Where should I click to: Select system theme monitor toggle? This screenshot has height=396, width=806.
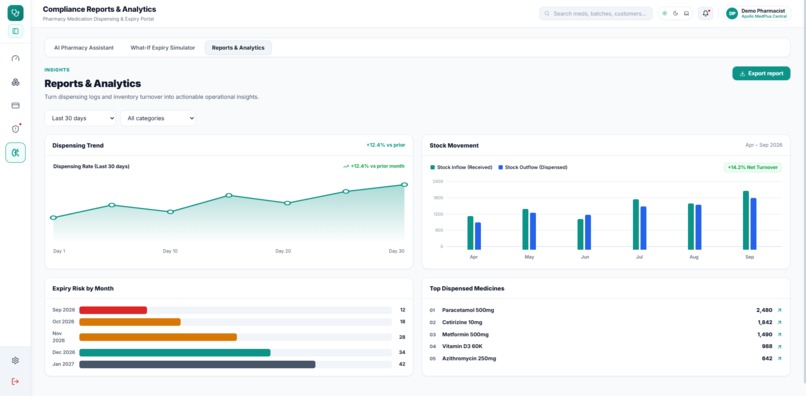[686, 13]
